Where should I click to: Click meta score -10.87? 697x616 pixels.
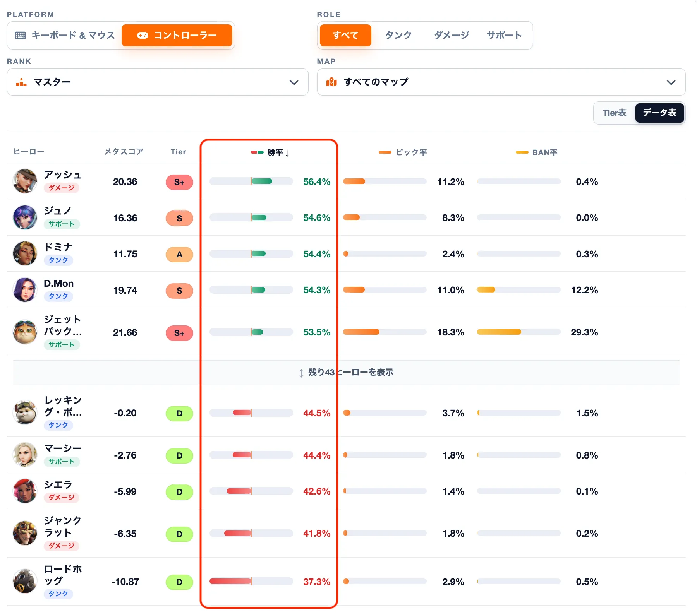[x=125, y=582]
